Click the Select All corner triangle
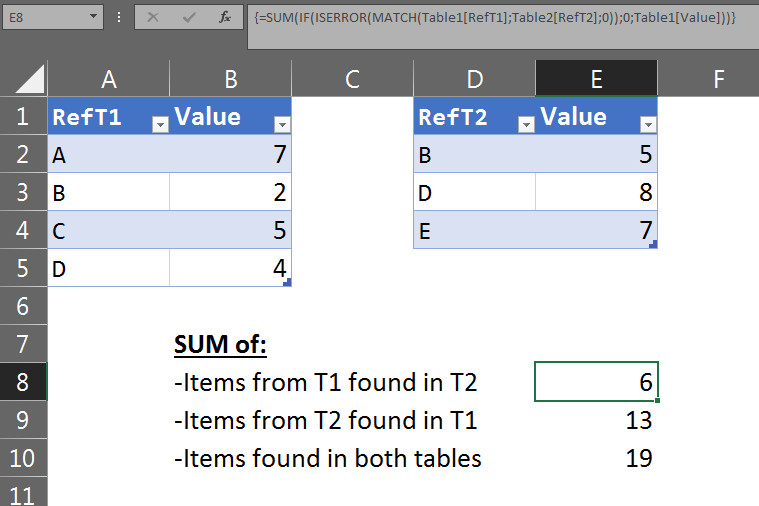The width and height of the screenshot is (759, 506). tap(30, 79)
